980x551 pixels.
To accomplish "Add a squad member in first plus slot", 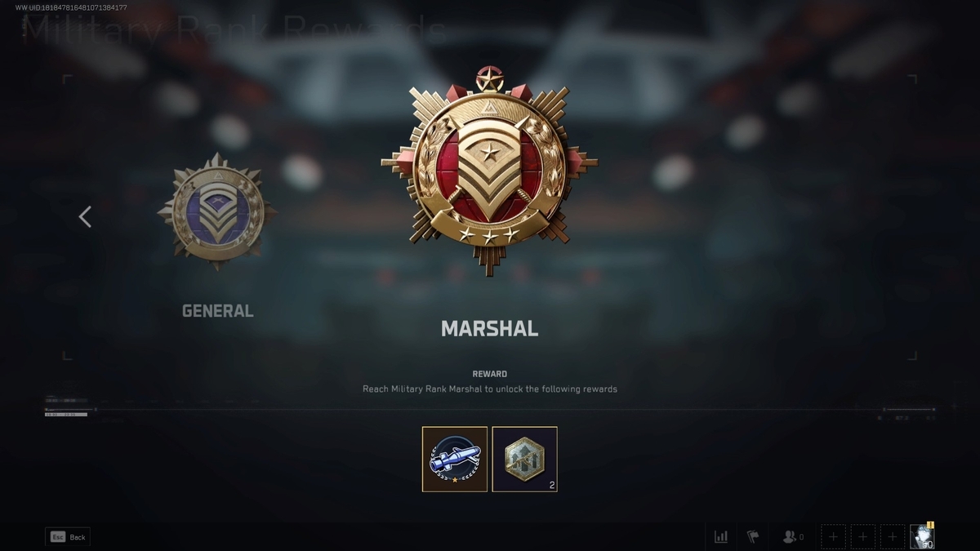I will tap(833, 537).
